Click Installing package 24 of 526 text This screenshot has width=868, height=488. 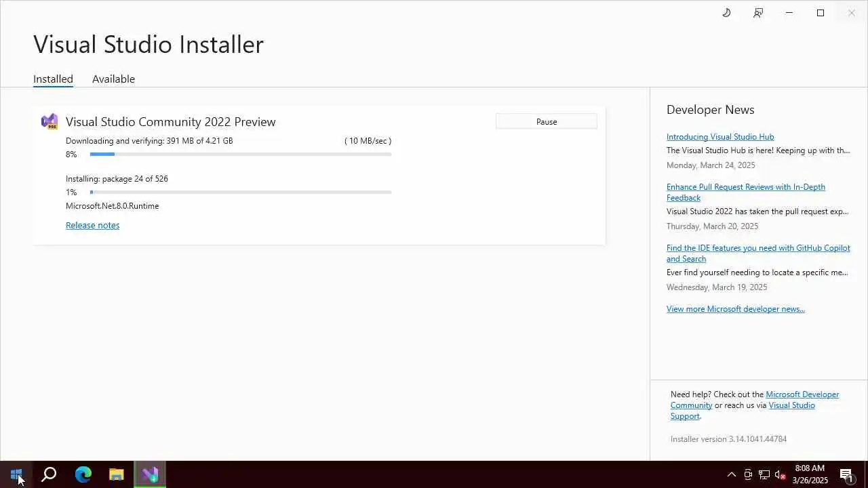117,178
